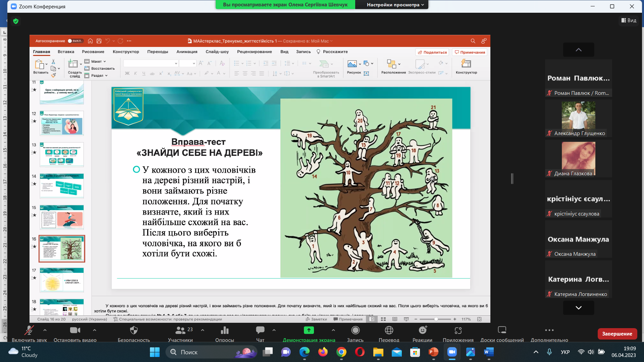The height and width of the screenshot is (362, 644).
Task: Start Recording with Запись button
Action: (355, 331)
